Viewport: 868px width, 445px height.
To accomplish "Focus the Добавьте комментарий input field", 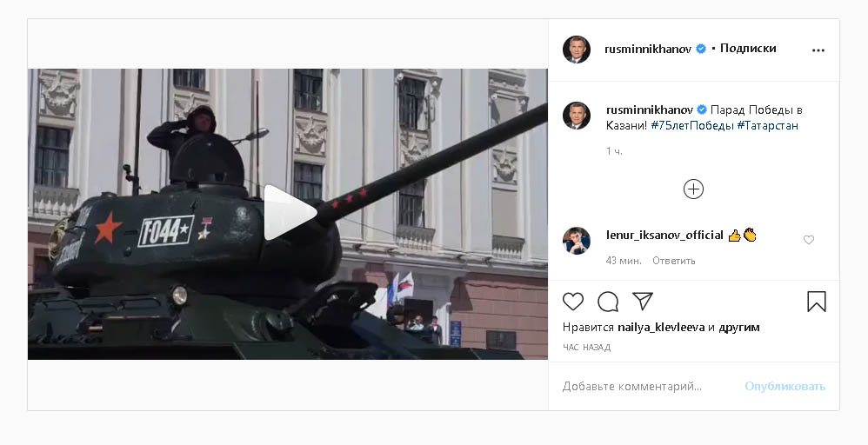I will click(649, 386).
